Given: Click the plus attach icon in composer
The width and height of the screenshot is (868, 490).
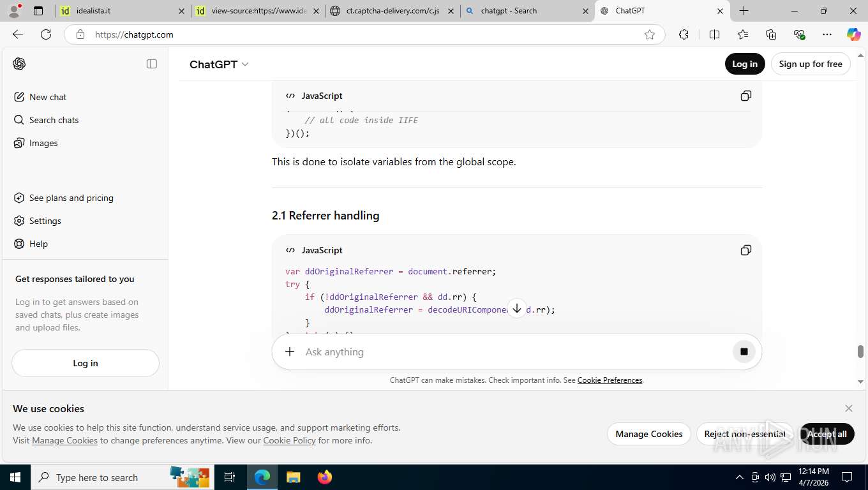Looking at the screenshot, I should tap(290, 352).
